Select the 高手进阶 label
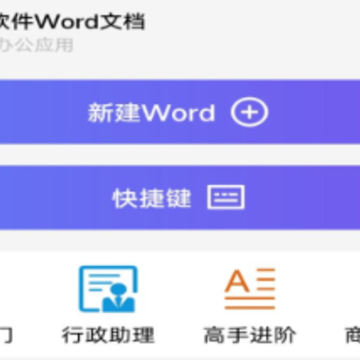This screenshot has height=360, width=360. click(x=250, y=335)
